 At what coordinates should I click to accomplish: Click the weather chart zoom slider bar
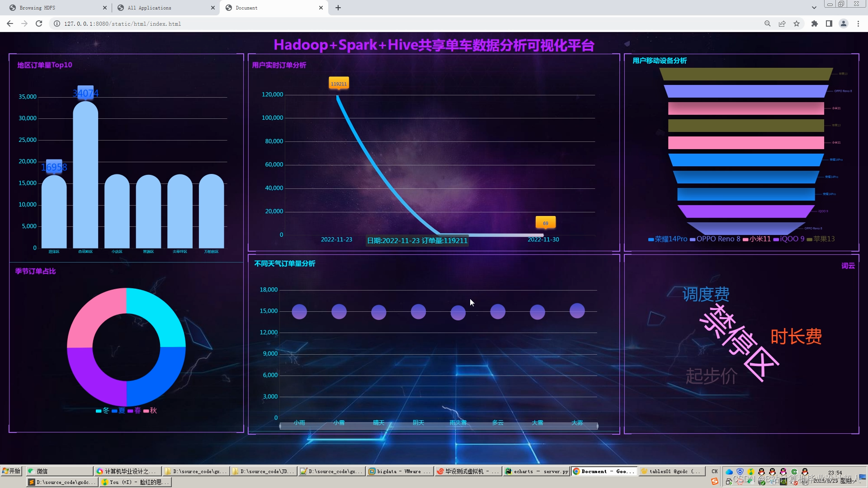pos(439,426)
